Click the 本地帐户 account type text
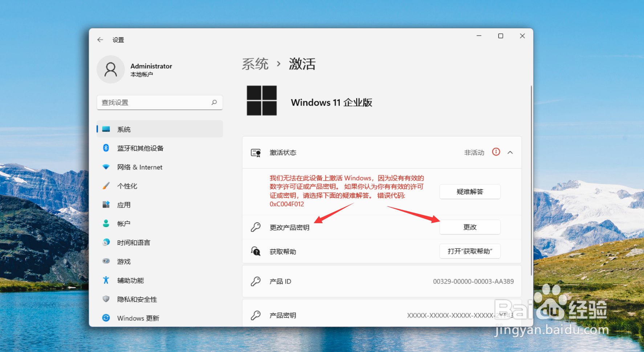The height and width of the screenshot is (352, 644). click(x=142, y=74)
